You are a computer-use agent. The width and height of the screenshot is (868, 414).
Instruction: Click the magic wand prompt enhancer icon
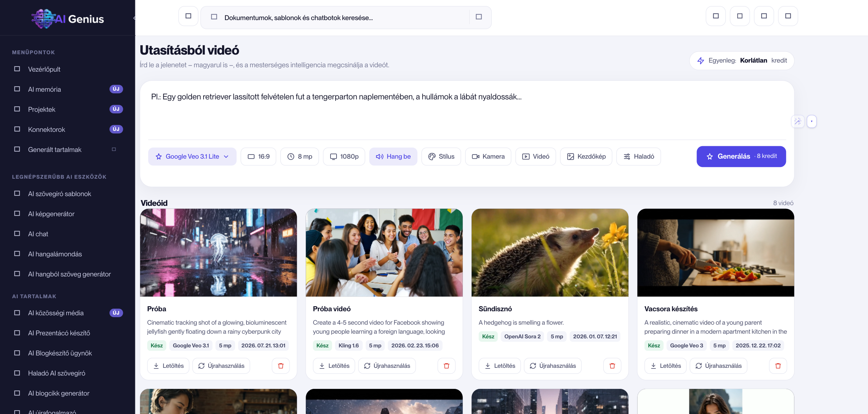[x=798, y=121]
